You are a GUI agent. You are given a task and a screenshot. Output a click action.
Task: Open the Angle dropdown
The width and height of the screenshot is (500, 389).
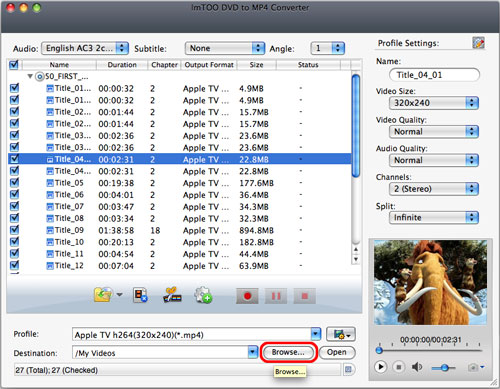click(327, 48)
